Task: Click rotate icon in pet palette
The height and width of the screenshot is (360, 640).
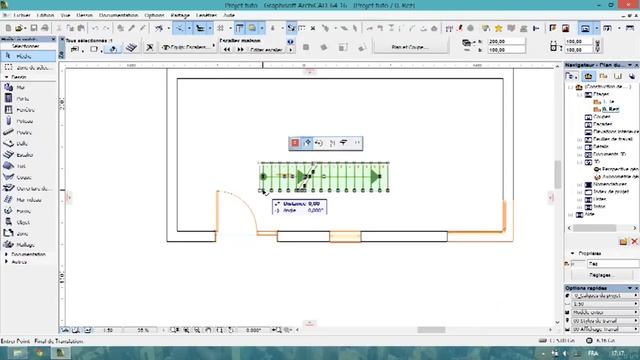Action: tap(319, 142)
